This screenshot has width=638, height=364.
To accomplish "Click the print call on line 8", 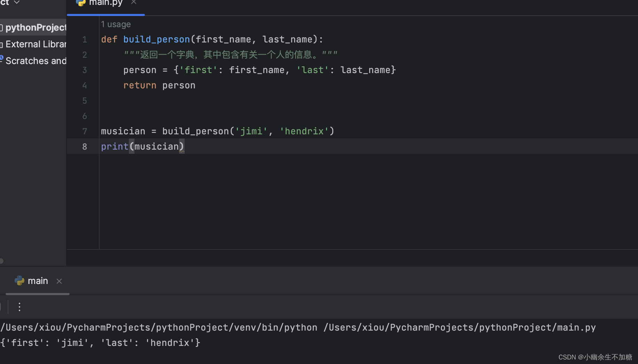I will tap(142, 147).
